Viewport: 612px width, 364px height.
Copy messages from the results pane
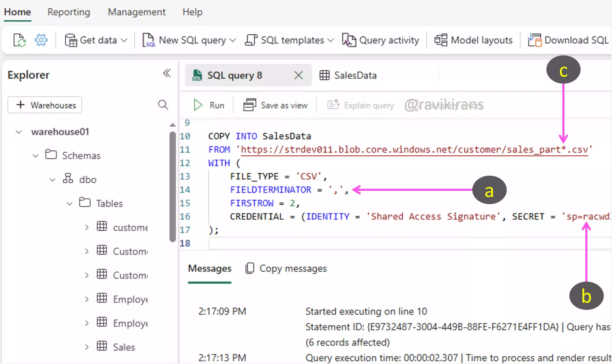click(x=286, y=268)
